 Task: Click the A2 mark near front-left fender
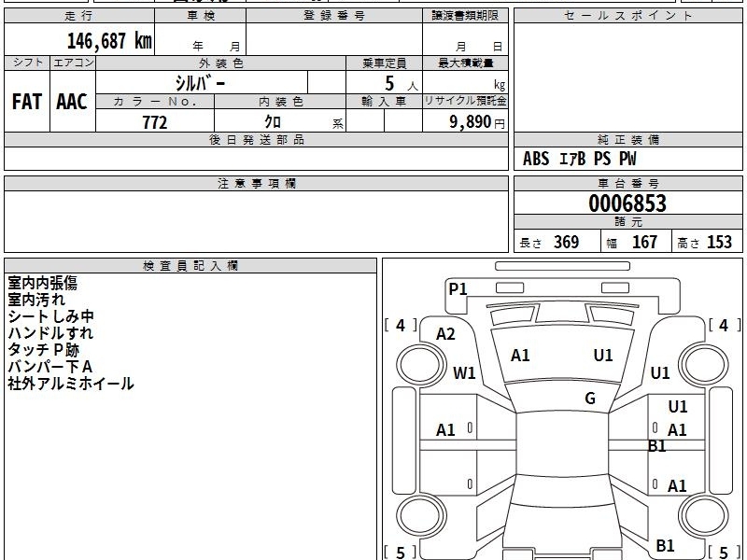[x=446, y=334]
